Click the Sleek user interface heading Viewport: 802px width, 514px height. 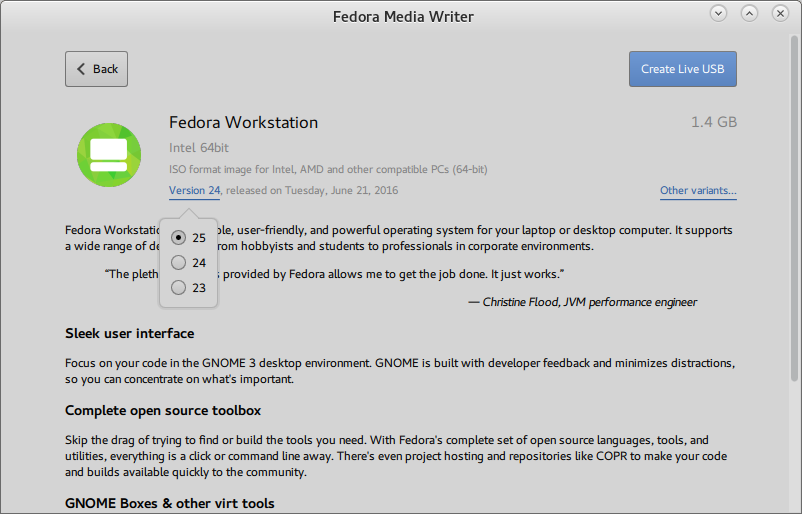pyautogui.click(x=129, y=333)
